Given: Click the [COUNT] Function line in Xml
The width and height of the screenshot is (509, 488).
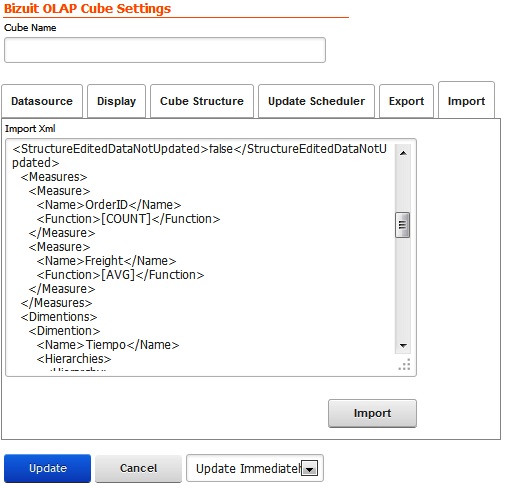Looking at the screenshot, I should (x=128, y=219).
